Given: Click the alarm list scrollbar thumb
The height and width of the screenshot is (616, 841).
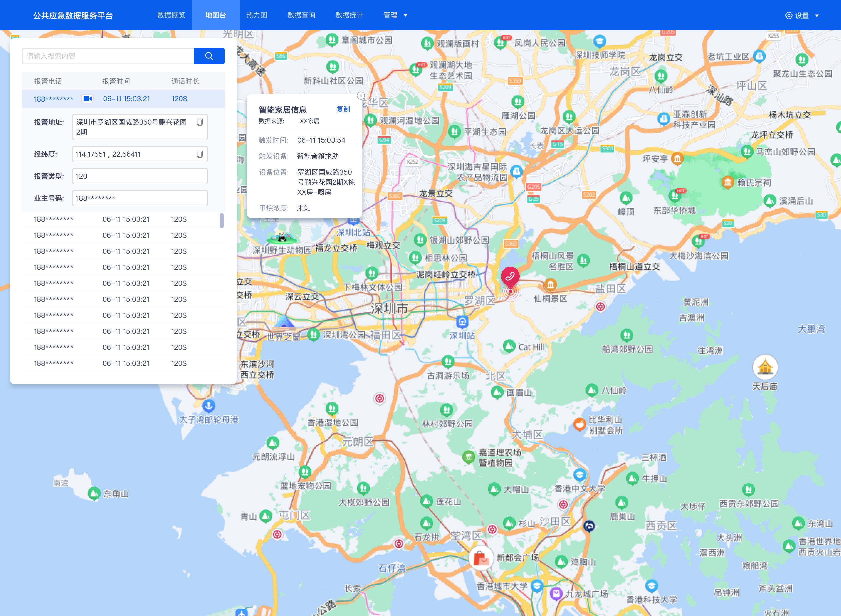Looking at the screenshot, I should [x=222, y=220].
